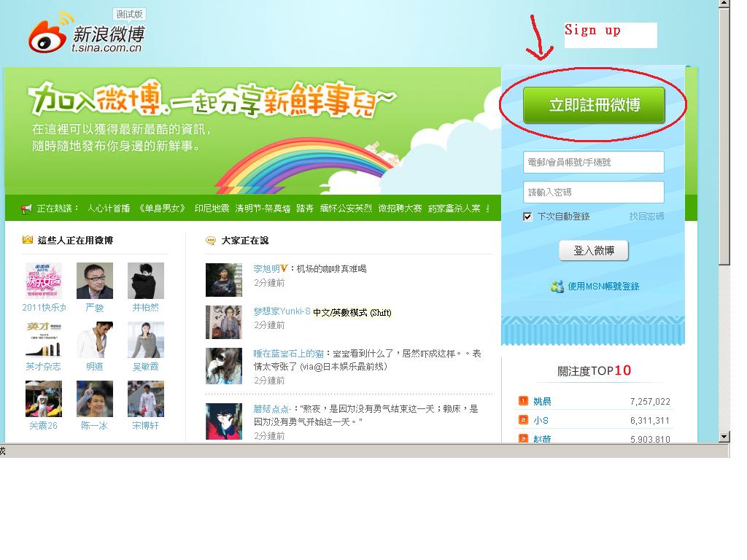Open 姚晨 in the TOP10 list

(542, 402)
